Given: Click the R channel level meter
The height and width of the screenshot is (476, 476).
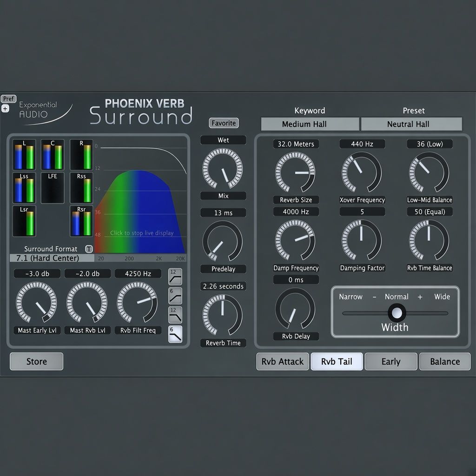Looking at the screenshot, I should (81, 155).
